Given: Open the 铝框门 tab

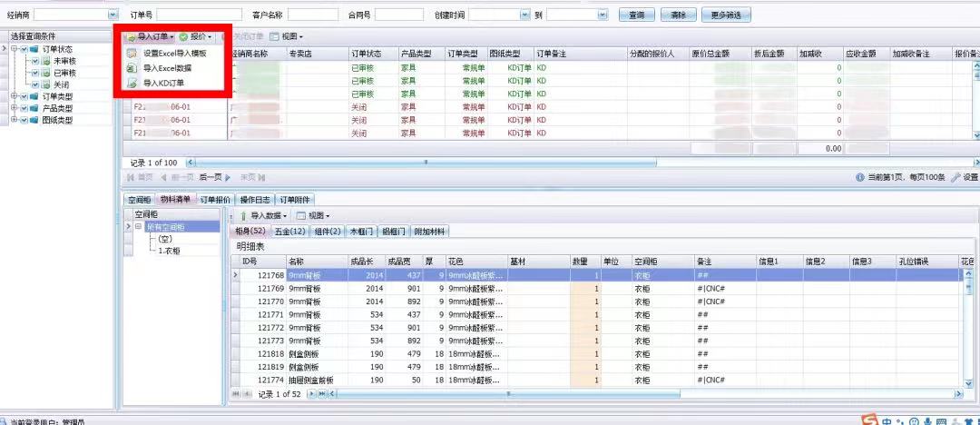Looking at the screenshot, I should click(x=394, y=232).
